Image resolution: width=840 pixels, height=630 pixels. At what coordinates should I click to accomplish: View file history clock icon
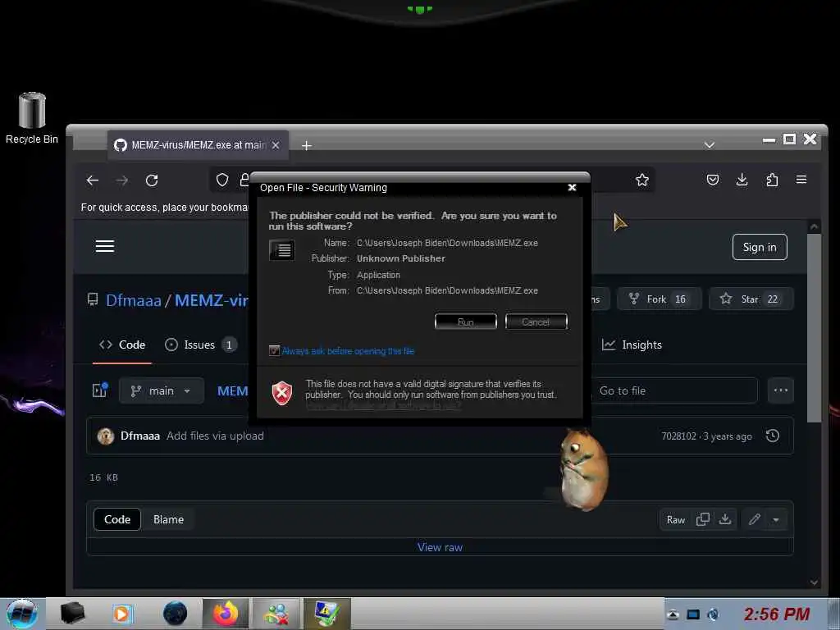click(x=773, y=436)
